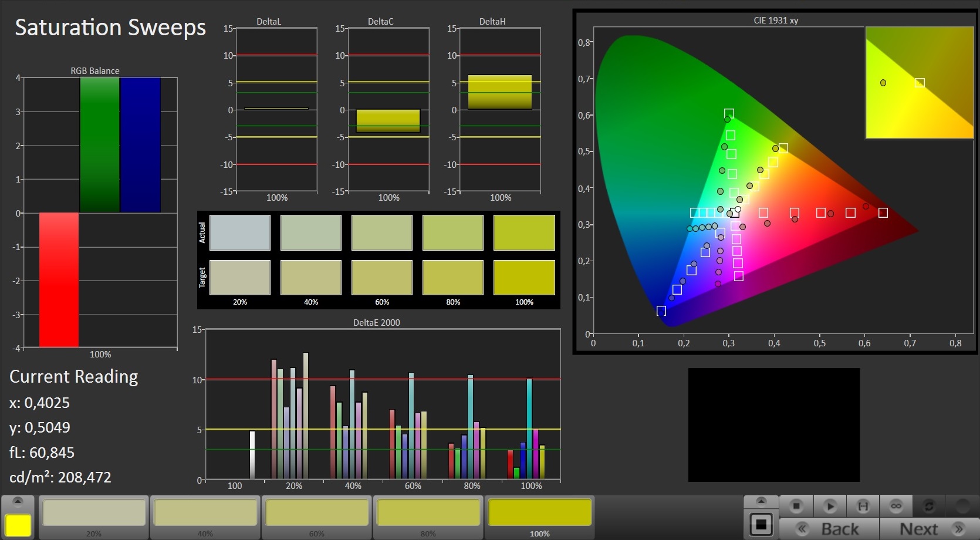Click the Actual 20% color patch
980x540 pixels.
pyautogui.click(x=240, y=232)
